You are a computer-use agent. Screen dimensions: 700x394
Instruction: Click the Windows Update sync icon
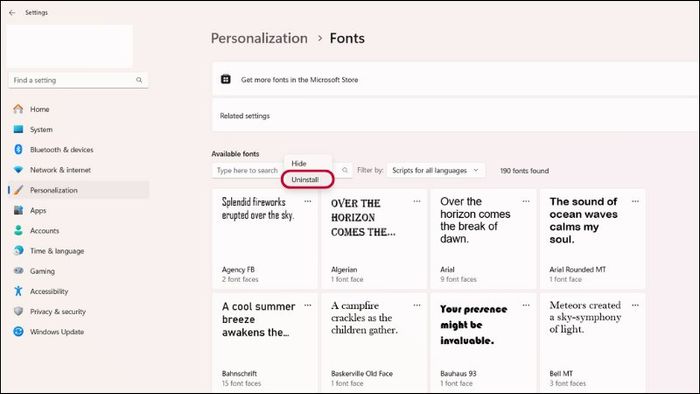[18, 332]
